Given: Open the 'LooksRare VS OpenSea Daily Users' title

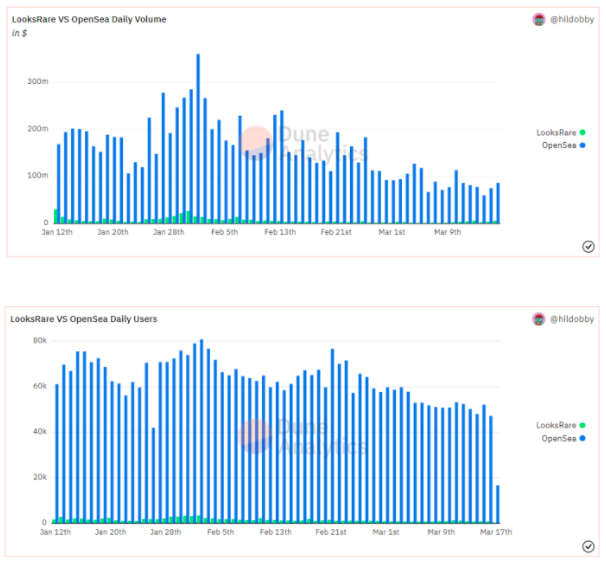Looking at the screenshot, I should tap(84, 319).
